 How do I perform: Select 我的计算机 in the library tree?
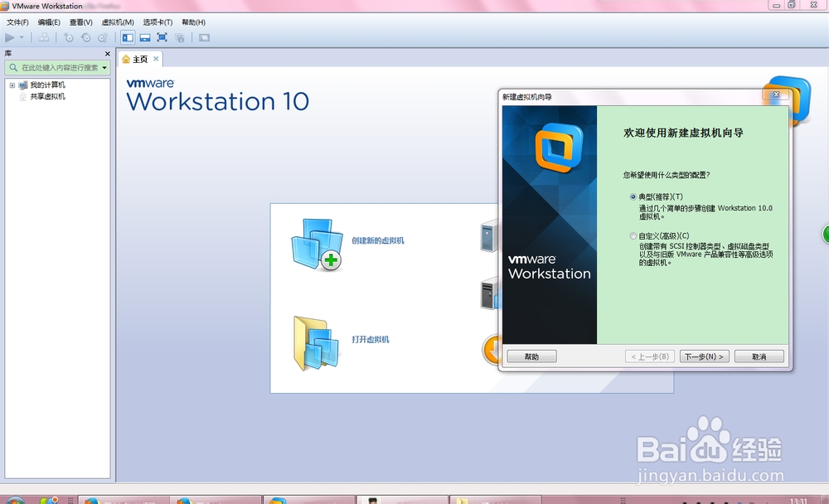[47, 85]
